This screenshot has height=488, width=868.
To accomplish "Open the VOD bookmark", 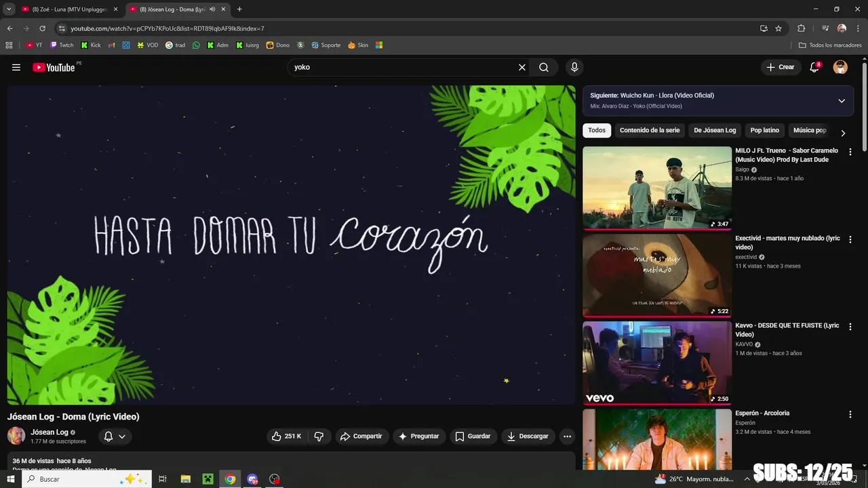I will pyautogui.click(x=147, y=45).
